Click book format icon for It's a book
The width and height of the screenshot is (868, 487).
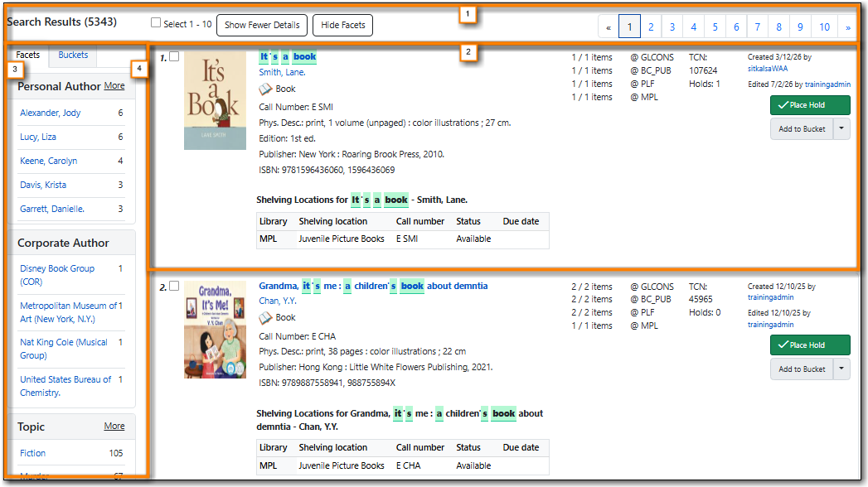tap(266, 89)
